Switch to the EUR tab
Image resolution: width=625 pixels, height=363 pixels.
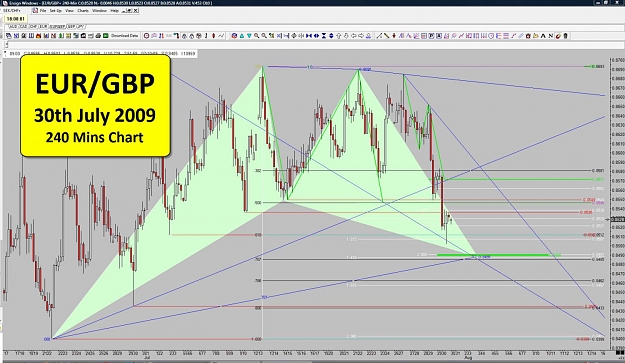43,26
